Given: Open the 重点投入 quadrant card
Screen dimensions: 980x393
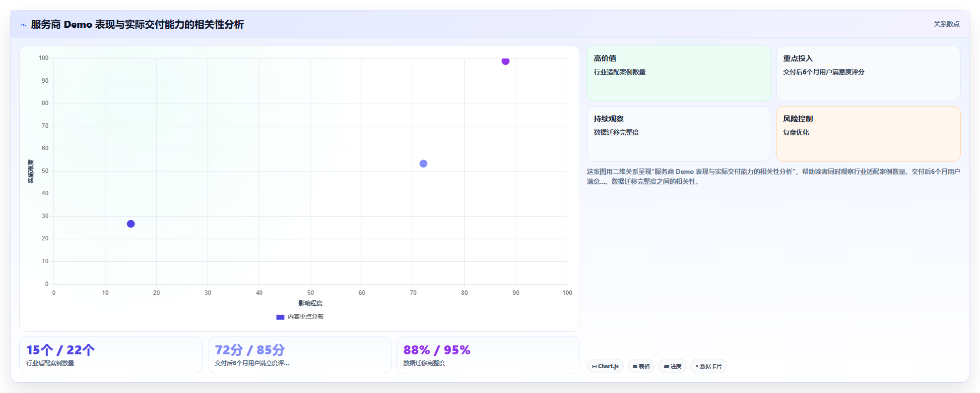Looking at the screenshot, I should coord(868,73).
